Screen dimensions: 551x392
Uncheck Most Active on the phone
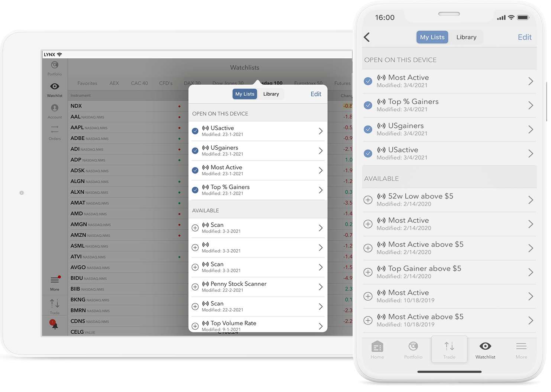click(x=368, y=81)
